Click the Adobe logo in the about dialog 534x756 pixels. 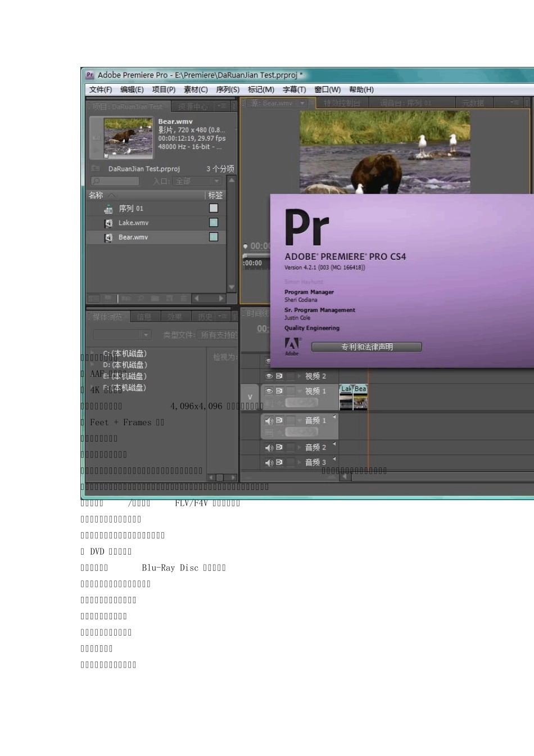point(292,346)
